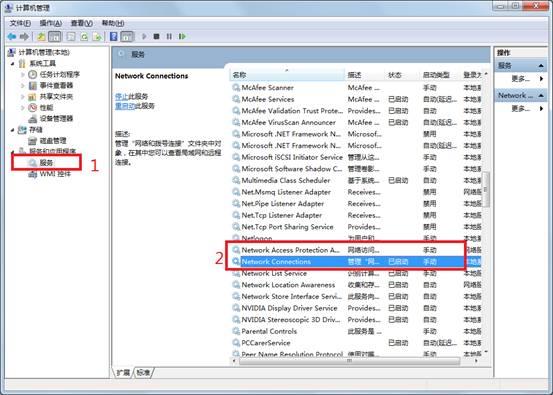Go up one level with the toolbar folder icon

pos(41,36)
